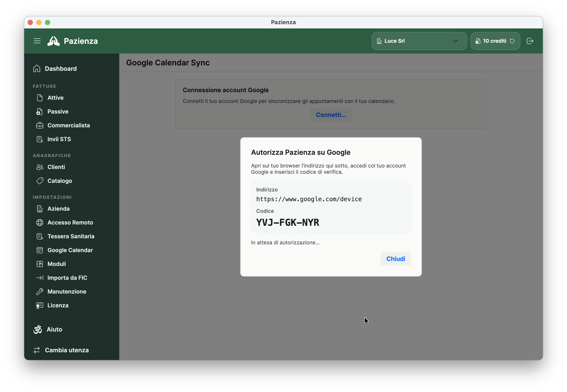Click the Clienti people icon
Image resolution: width=567 pixels, height=392 pixels.
click(x=40, y=167)
